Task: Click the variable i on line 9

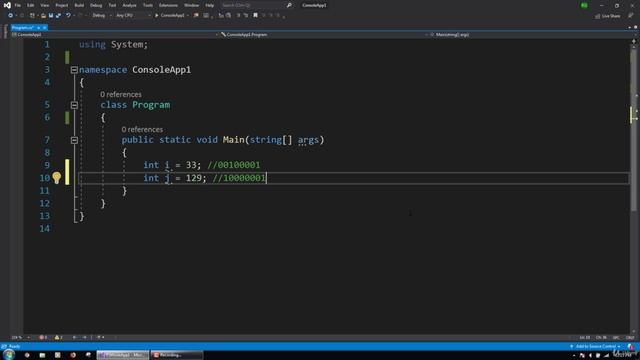Action: pos(167,165)
